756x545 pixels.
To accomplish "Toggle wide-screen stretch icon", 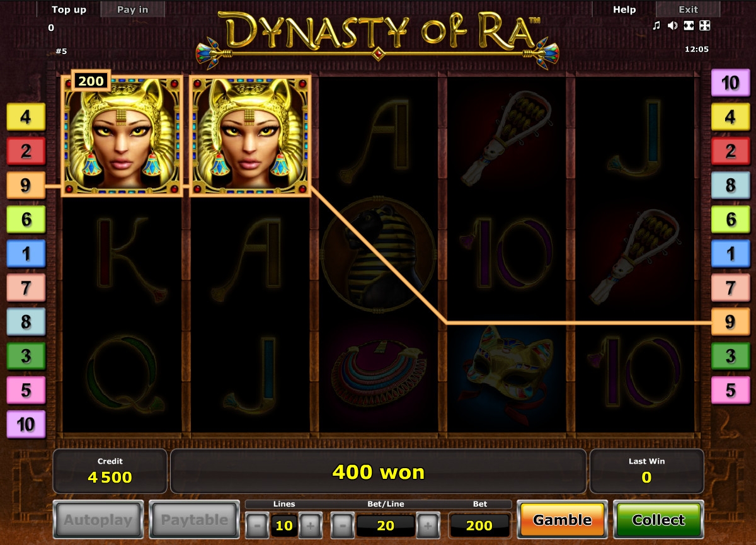I will tap(689, 26).
